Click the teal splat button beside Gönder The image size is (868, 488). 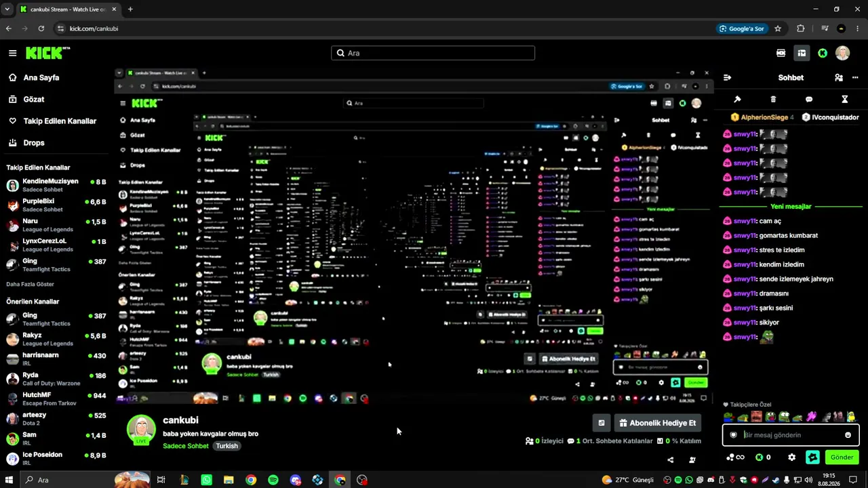(812, 457)
